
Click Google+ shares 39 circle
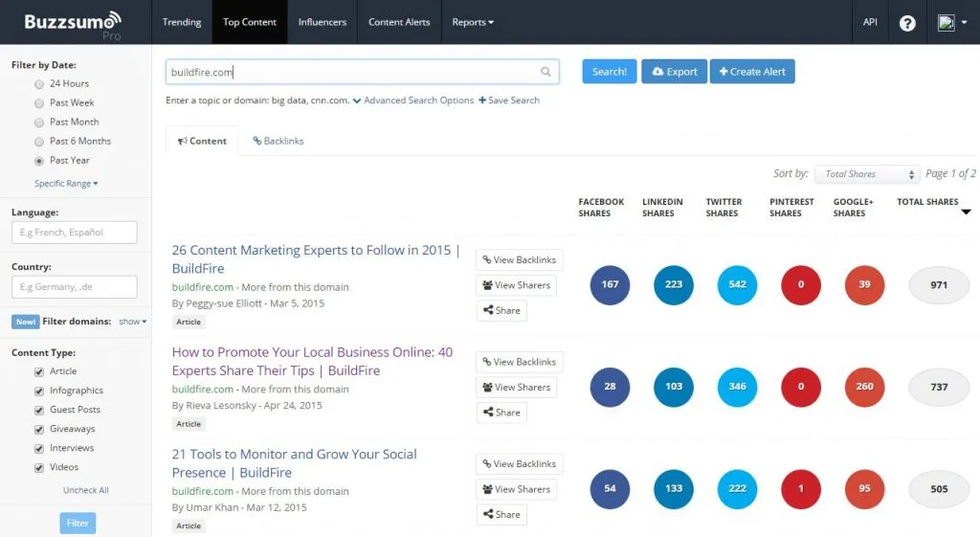pos(864,285)
